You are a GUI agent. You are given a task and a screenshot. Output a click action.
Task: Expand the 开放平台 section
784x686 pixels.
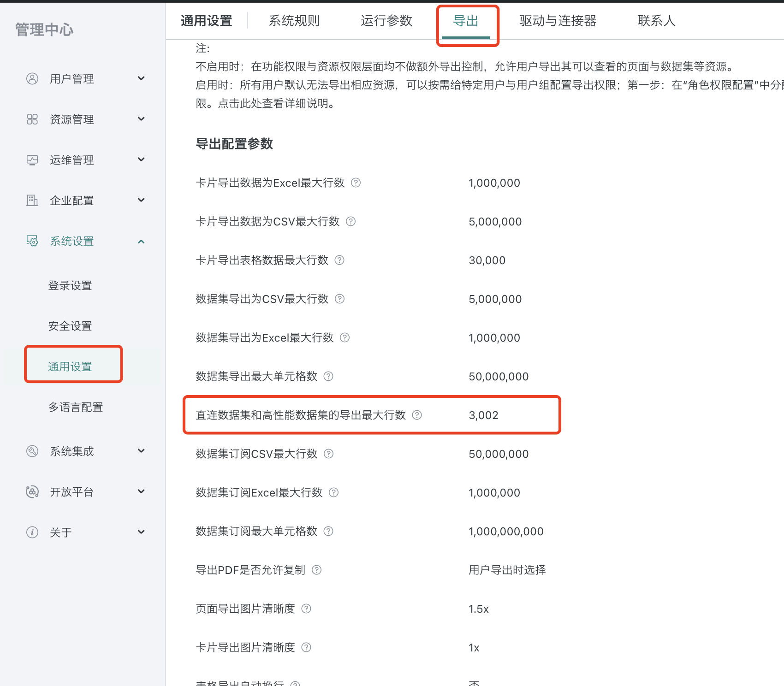click(142, 491)
